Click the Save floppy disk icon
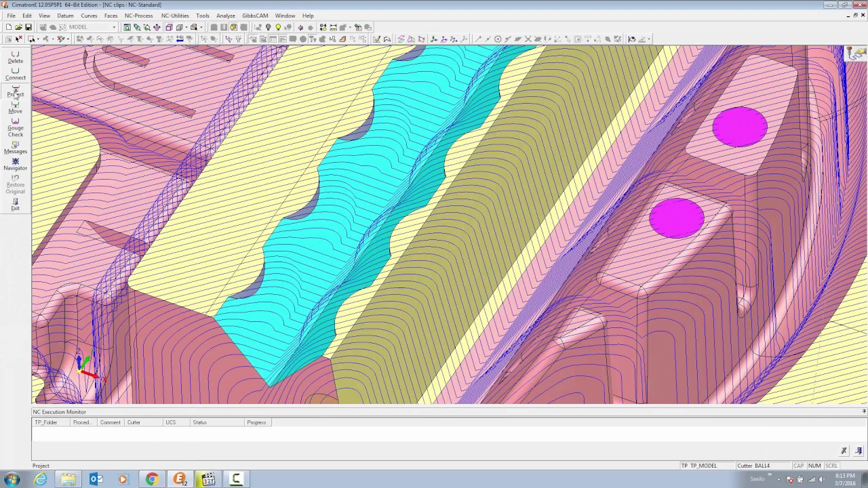Screen dimensions: 868x488 pos(28,27)
